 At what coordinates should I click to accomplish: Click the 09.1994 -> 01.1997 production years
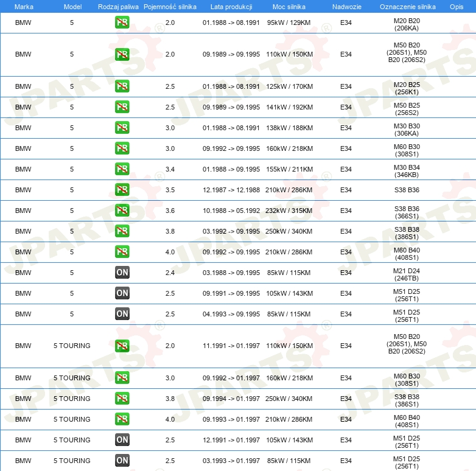[x=231, y=399]
